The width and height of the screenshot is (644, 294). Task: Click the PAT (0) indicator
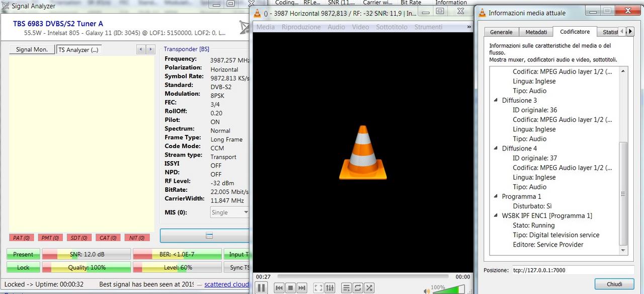21,238
